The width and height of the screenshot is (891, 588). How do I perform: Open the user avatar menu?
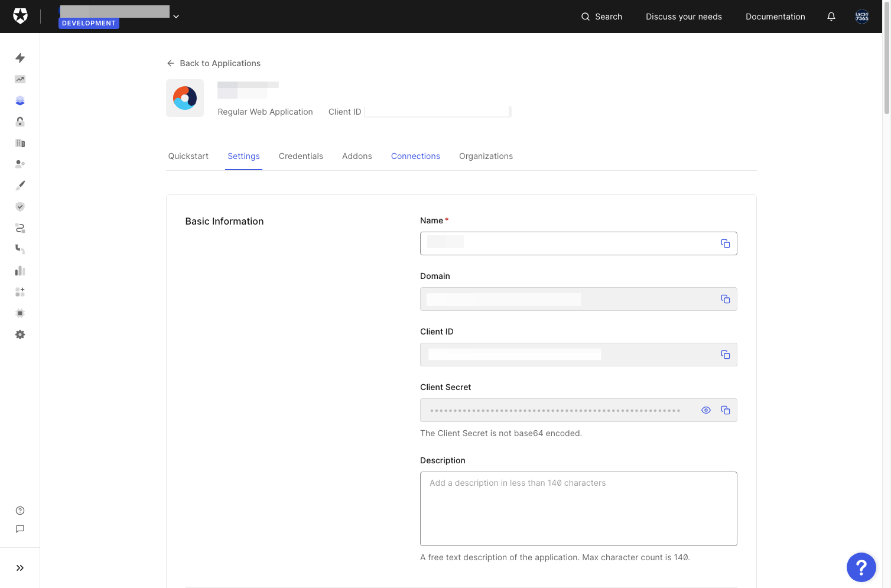(862, 17)
